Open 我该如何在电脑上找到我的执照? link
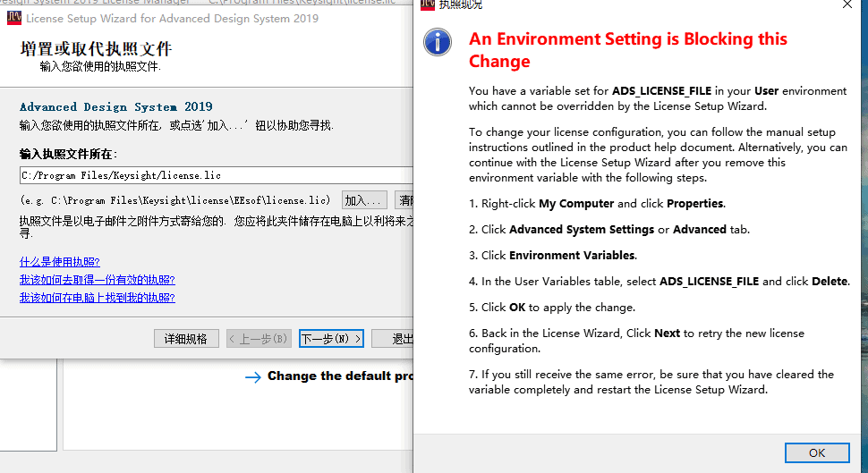The image size is (868, 473). [98, 298]
